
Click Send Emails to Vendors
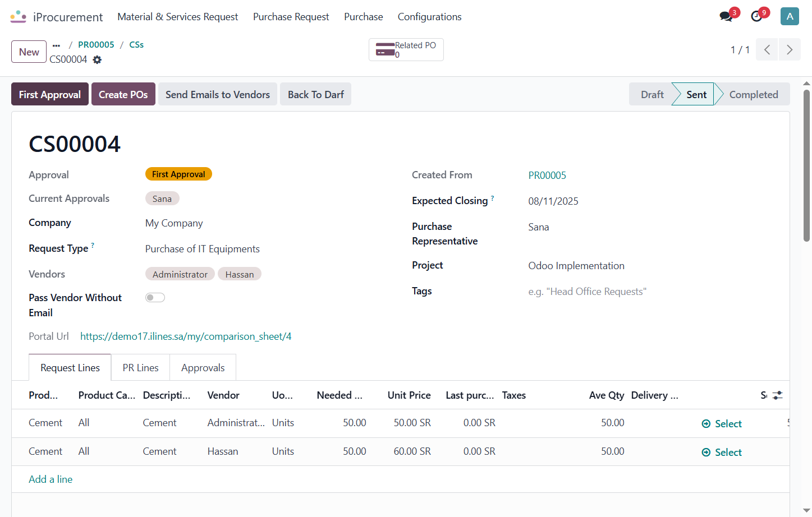218,94
